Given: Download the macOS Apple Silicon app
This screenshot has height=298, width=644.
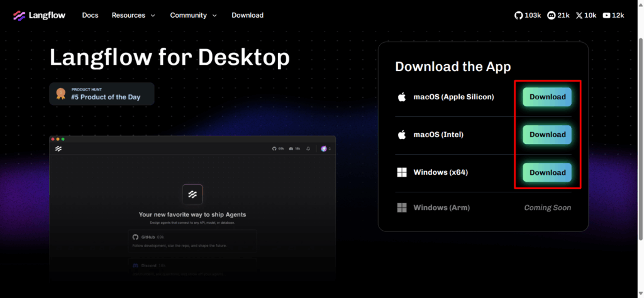Looking at the screenshot, I should click(x=547, y=97).
